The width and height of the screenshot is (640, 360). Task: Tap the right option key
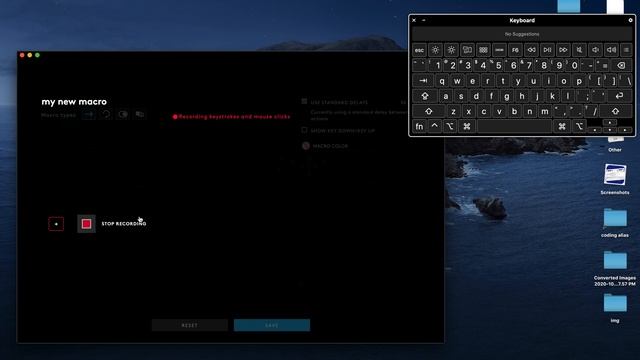pyautogui.click(x=579, y=127)
